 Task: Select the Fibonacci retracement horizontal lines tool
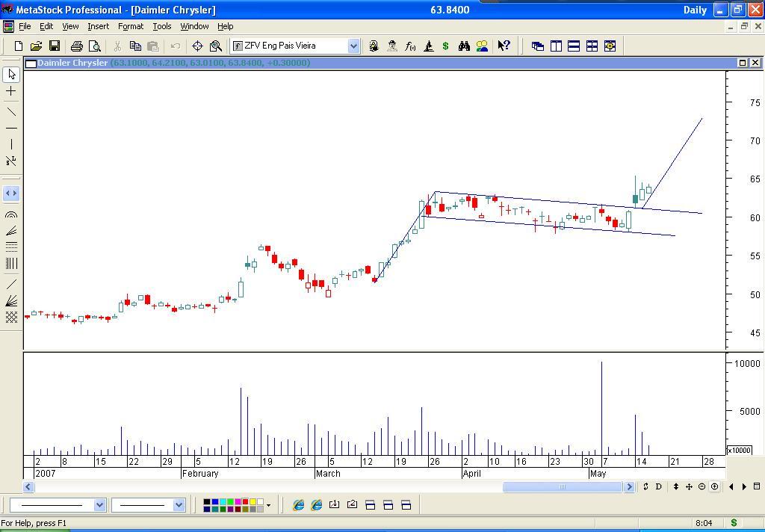coord(11,247)
